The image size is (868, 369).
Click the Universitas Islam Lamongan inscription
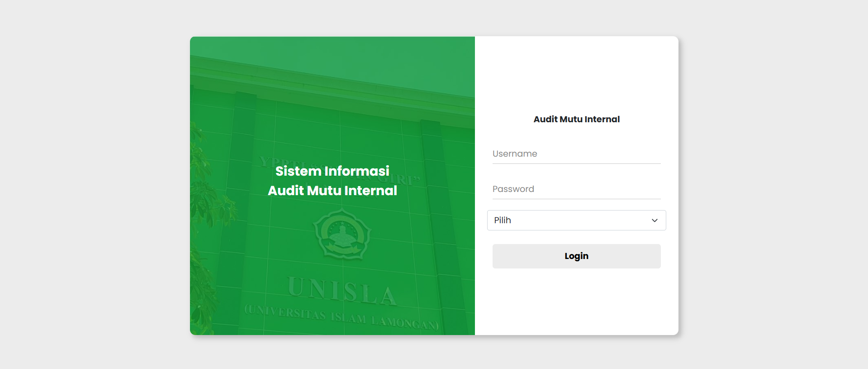pos(342,317)
